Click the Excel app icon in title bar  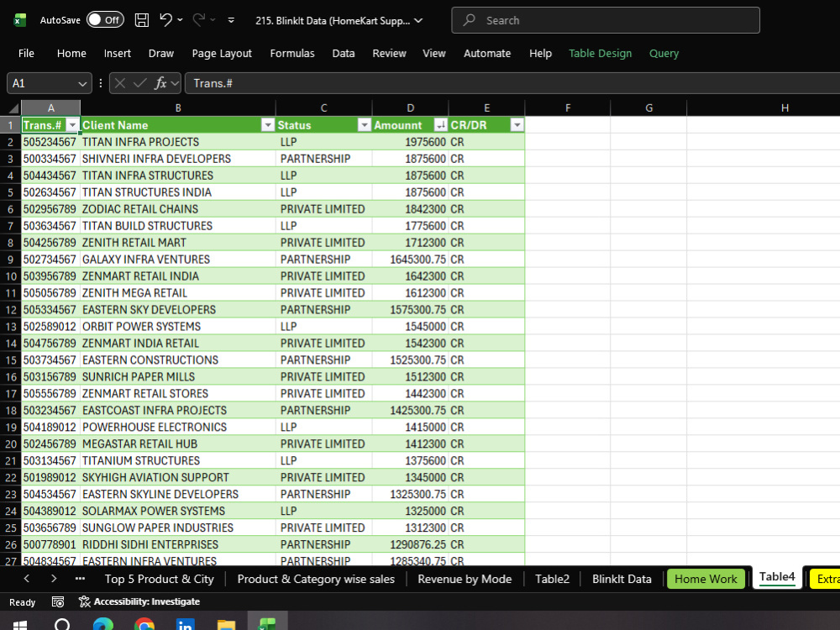pyautogui.click(x=20, y=20)
